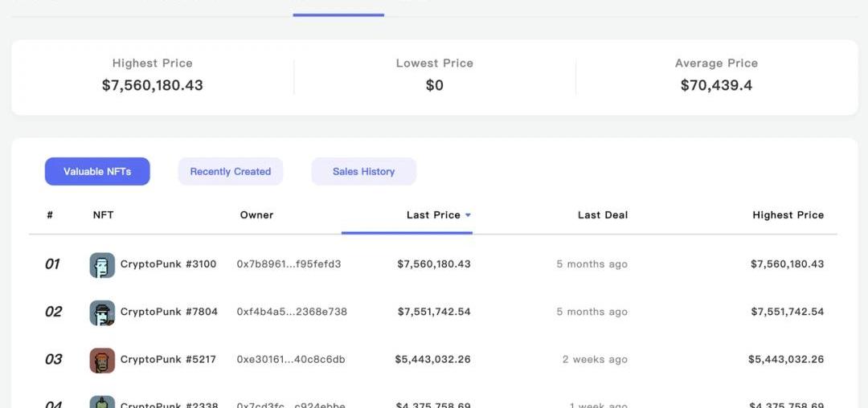This screenshot has width=868, height=408.
Task: Open CryptoPunk #7804 avatar icon
Action: 102,313
